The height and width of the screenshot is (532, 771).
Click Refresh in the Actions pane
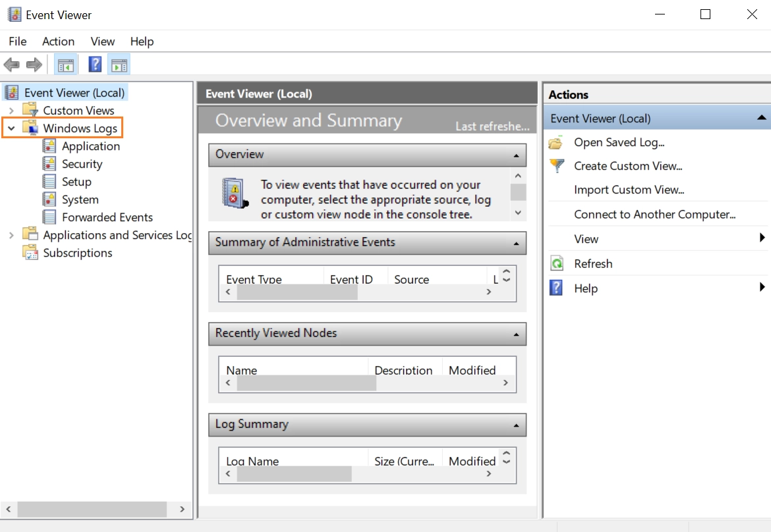click(593, 264)
